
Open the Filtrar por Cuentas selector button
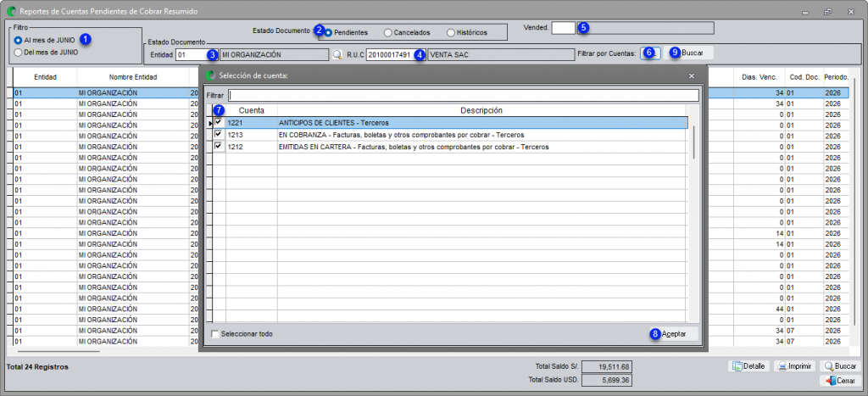coord(650,53)
